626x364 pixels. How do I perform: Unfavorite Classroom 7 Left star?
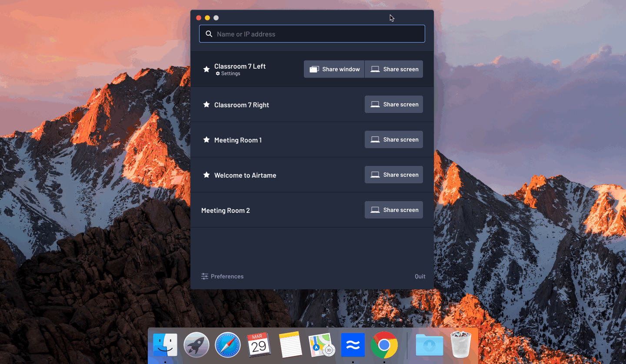(206, 69)
